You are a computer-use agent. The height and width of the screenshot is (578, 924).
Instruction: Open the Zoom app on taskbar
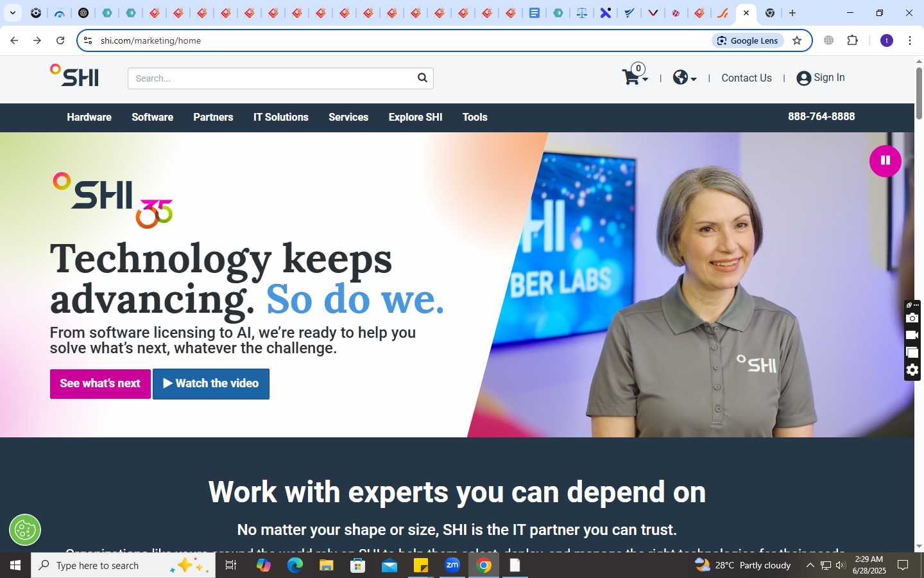[x=452, y=565]
